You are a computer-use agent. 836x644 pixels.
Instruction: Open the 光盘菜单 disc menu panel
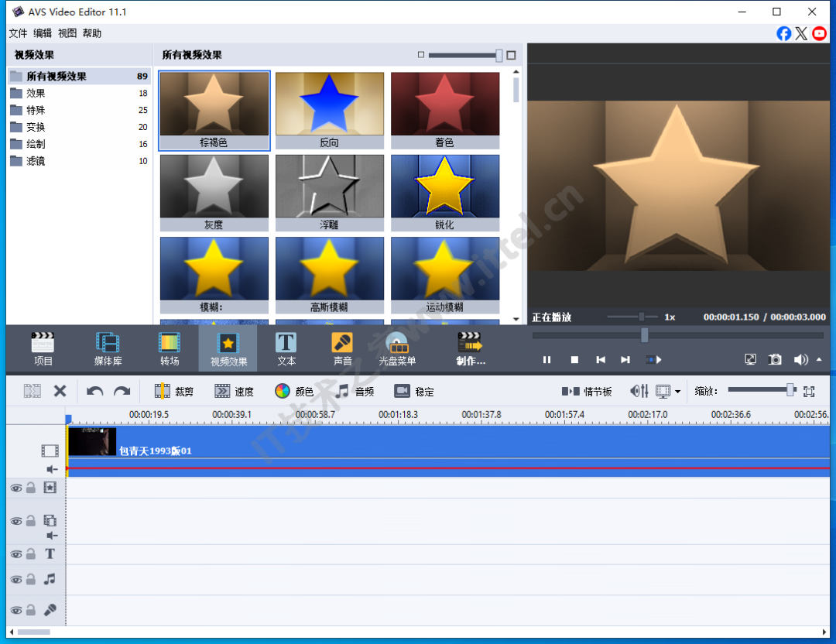pos(397,348)
